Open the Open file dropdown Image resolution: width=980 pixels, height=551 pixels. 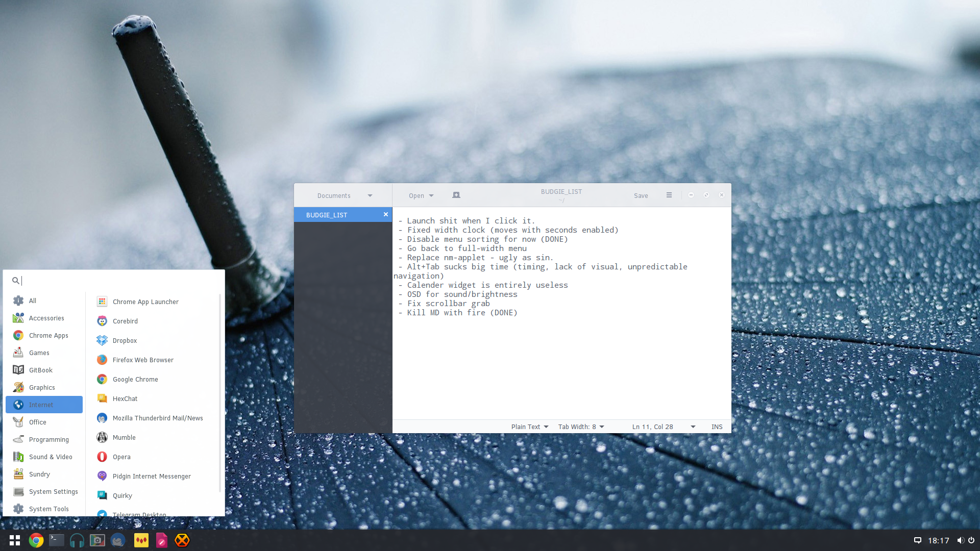pyautogui.click(x=421, y=195)
